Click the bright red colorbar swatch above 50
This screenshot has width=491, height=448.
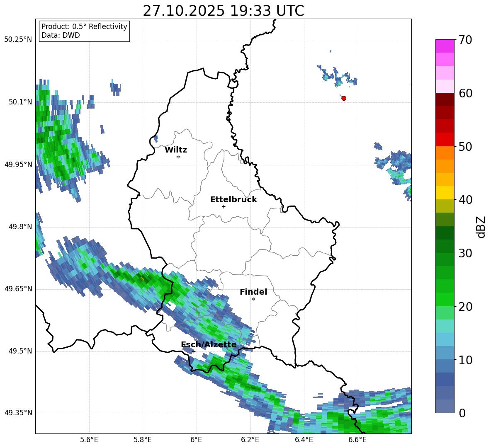[445, 140]
